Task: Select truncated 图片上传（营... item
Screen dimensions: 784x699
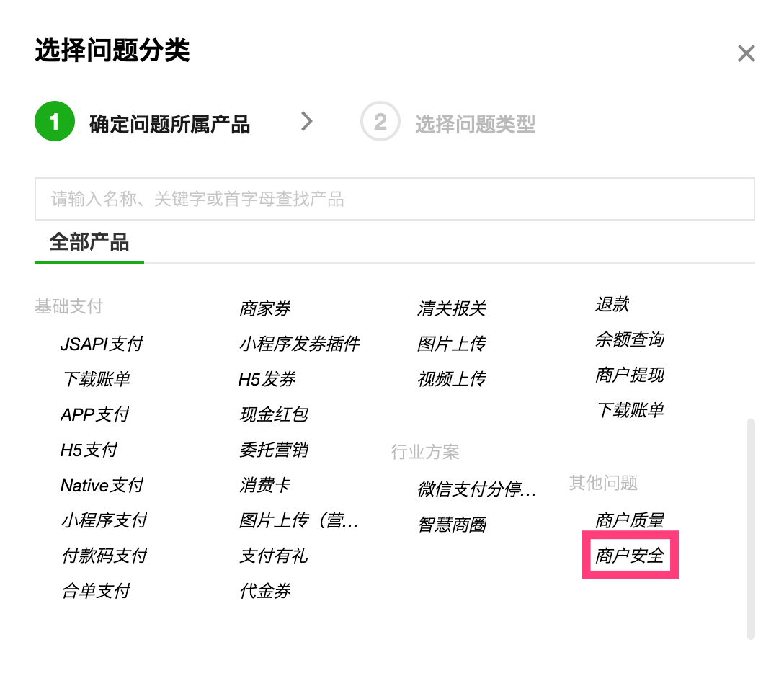Action: 298,520
